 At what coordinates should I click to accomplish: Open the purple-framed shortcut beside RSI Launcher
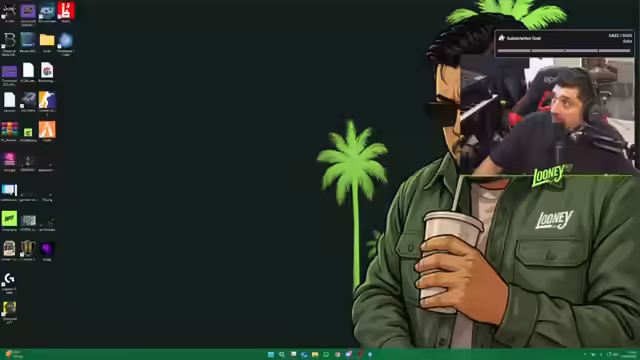28,11
